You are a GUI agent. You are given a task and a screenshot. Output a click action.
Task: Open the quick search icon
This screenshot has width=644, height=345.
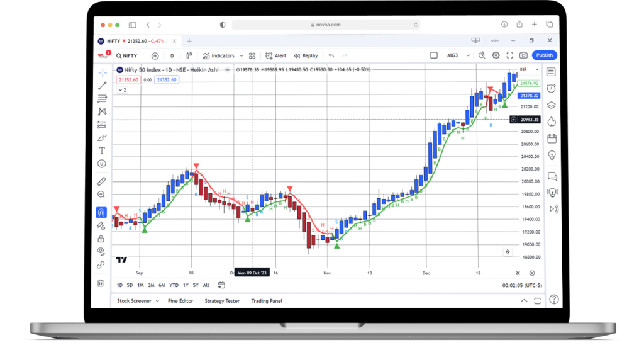[482, 55]
